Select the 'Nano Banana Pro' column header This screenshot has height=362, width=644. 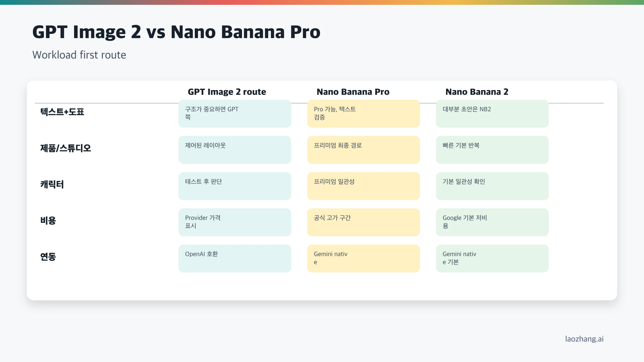353,92
